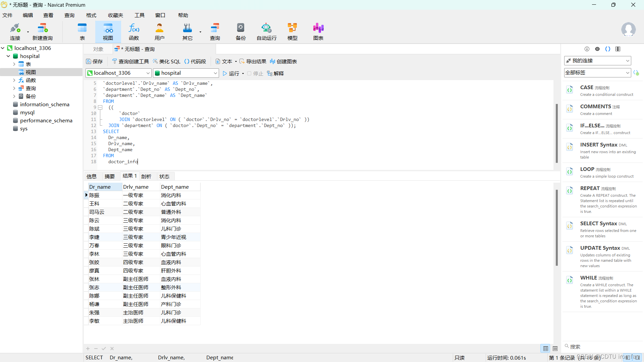This screenshot has width=644, height=362.
Task: Open the hospital database dropdown
Action: 186,73
